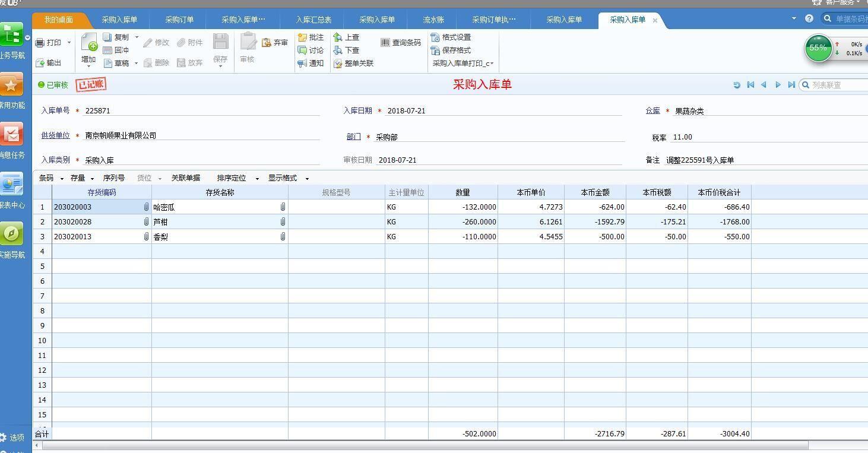Viewport: 868px width, 453px height.
Task: Click the Un-audit (弃审) toolbar icon
Action: (267, 43)
